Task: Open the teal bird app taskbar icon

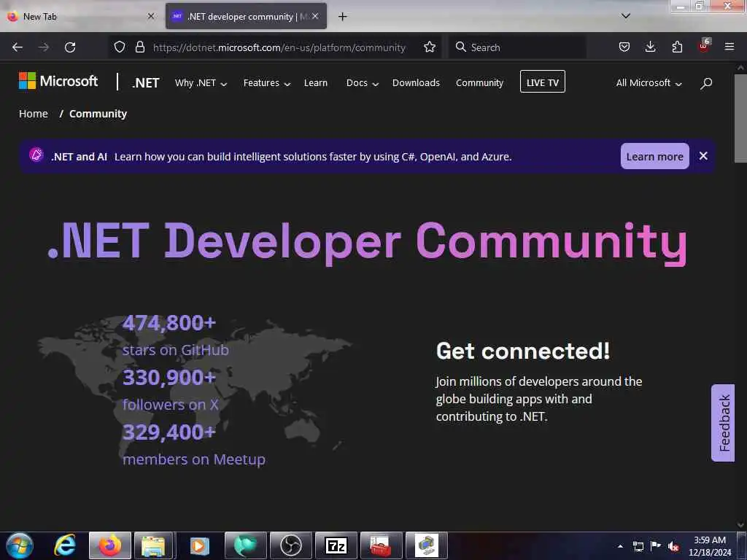Action: 245,545
